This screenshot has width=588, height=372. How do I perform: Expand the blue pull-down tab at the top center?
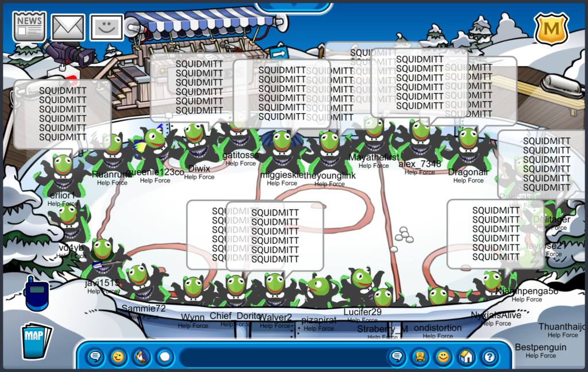coord(293,7)
